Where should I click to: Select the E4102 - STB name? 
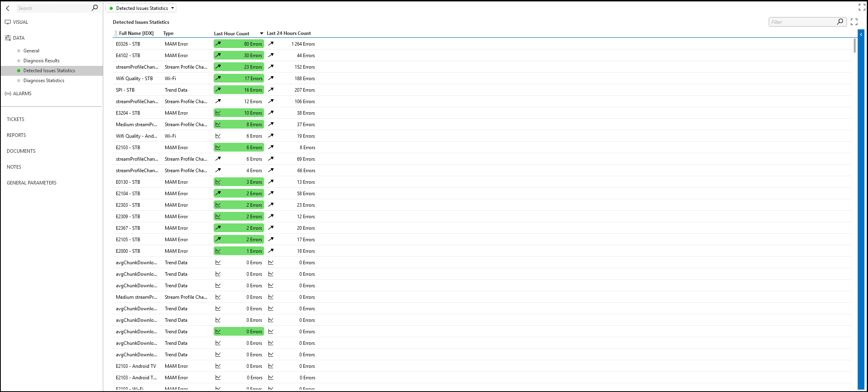[128, 56]
